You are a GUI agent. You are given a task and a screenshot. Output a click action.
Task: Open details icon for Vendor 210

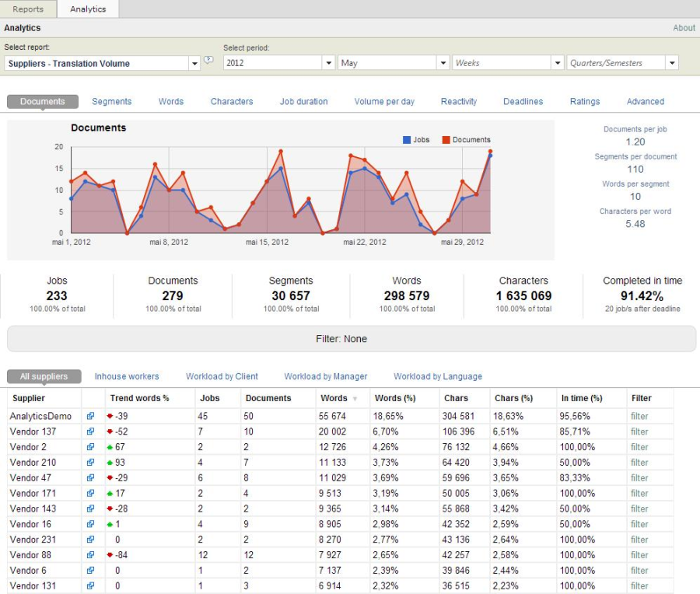pyautogui.click(x=90, y=463)
